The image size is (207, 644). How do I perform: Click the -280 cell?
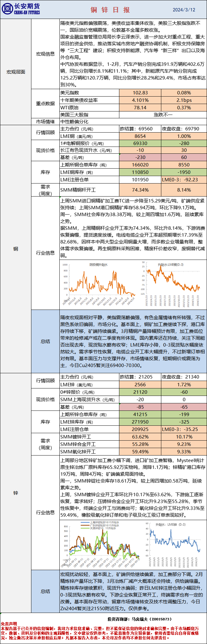click(x=184, y=143)
